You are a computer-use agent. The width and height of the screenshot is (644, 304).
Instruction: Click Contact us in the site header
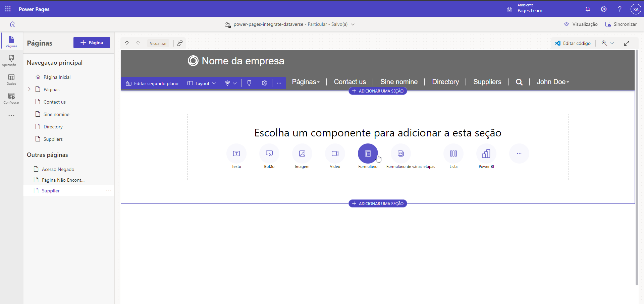click(x=350, y=82)
